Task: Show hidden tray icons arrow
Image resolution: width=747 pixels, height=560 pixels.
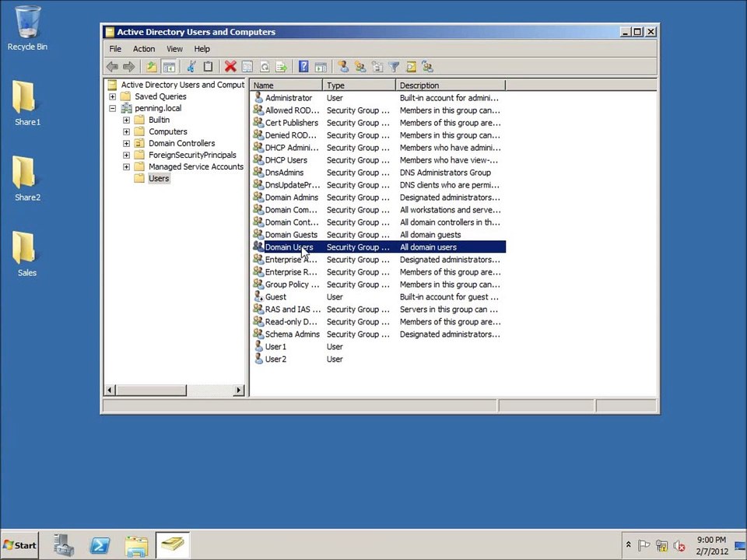Action: 629,544
